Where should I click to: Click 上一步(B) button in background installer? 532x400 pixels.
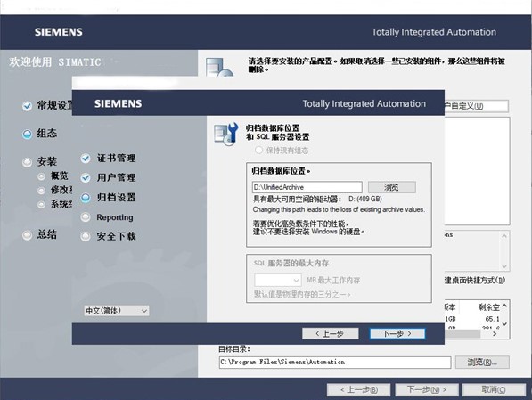tap(358, 390)
